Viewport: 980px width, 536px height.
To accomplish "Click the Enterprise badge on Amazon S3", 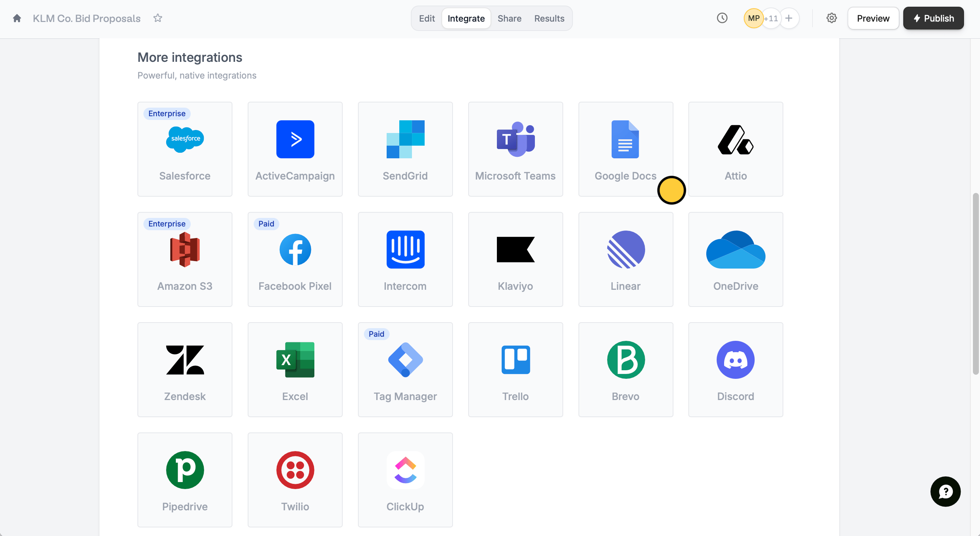I will [166, 224].
